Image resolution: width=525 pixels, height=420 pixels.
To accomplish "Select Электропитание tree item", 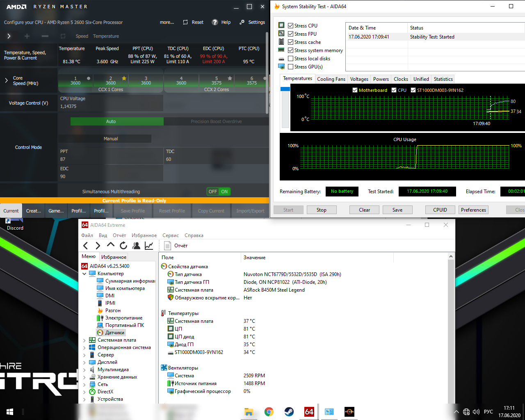I will pyautogui.click(x=124, y=318).
